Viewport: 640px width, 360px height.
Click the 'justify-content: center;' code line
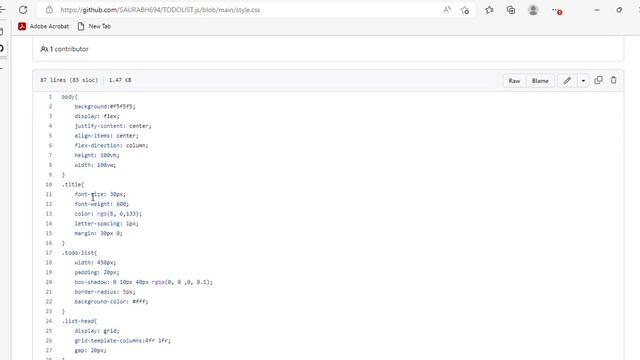(113, 126)
